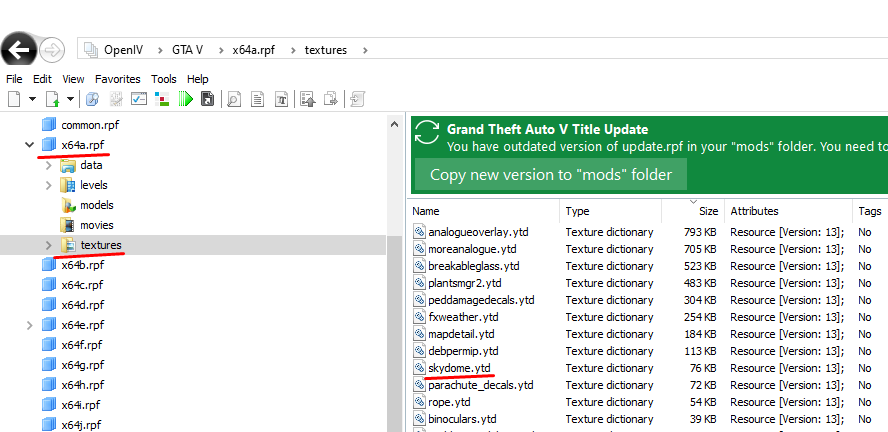The width and height of the screenshot is (888, 432).
Task: Click the script scroll toolbar icon
Action: click(x=357, y=100)
